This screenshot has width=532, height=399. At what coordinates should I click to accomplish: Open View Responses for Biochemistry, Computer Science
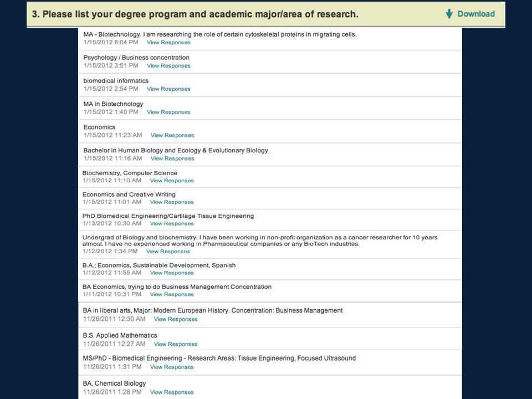[172, 181]
